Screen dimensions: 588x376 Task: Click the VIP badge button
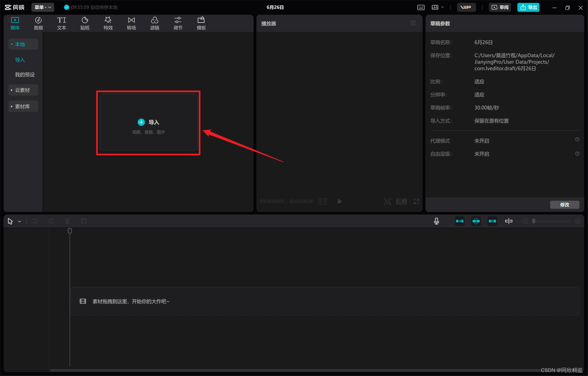point(466,7)
